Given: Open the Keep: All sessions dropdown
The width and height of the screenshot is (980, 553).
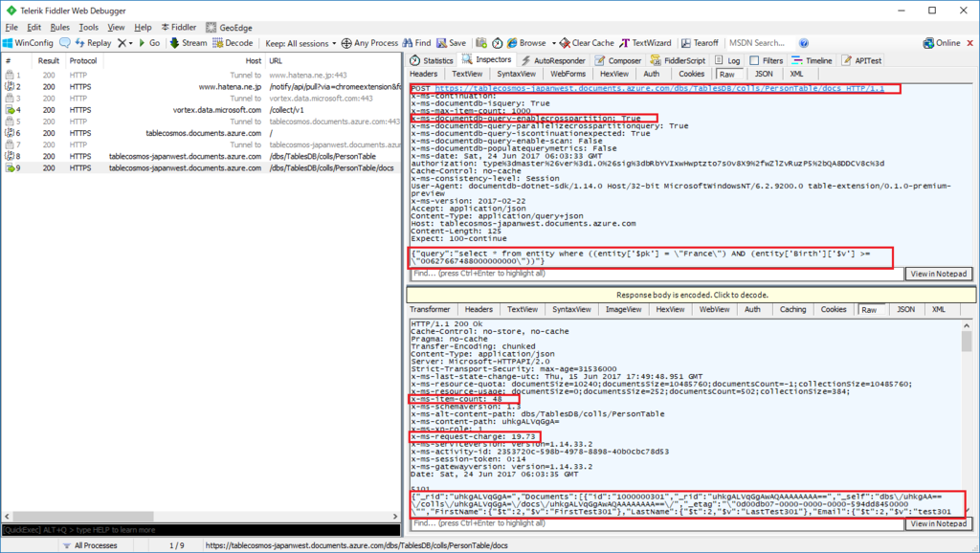Looking at the screenshot, I should coord(300,43).
